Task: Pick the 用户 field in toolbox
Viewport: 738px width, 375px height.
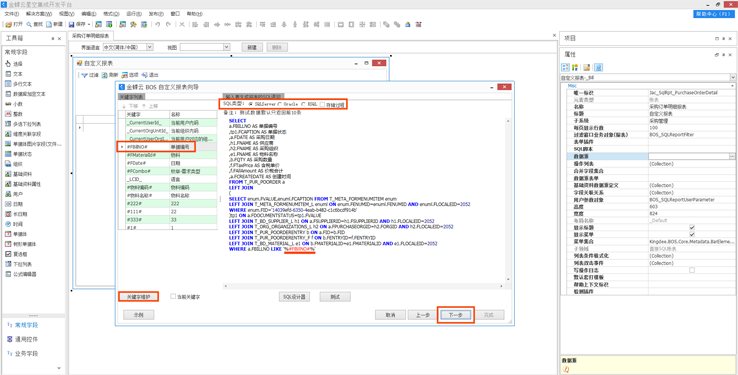Action: 14,194
